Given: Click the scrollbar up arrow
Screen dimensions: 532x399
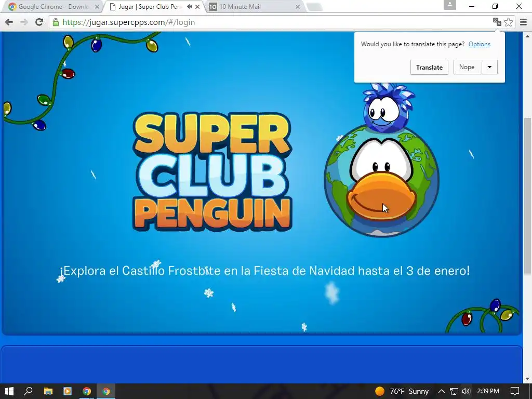Looking at the screenshot, I should (x=527, y=36).
